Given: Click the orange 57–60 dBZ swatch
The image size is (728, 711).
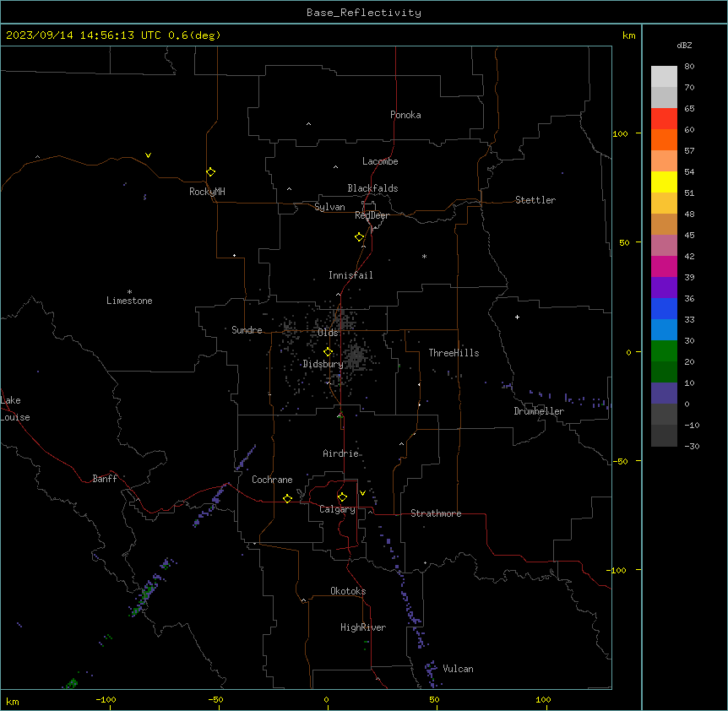Looking at the screenshot, I should pyautogui.click(x=664, y=139).
